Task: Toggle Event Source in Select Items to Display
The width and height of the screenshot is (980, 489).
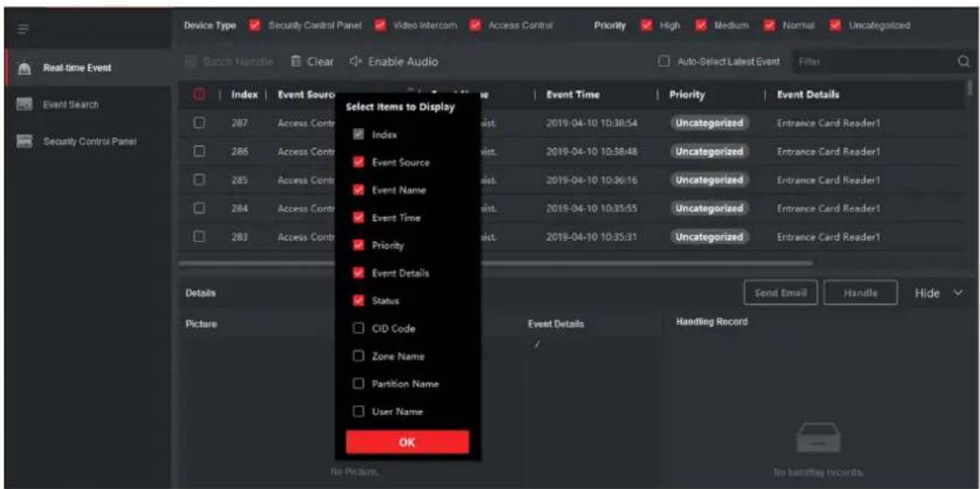Action: (359, 163)
